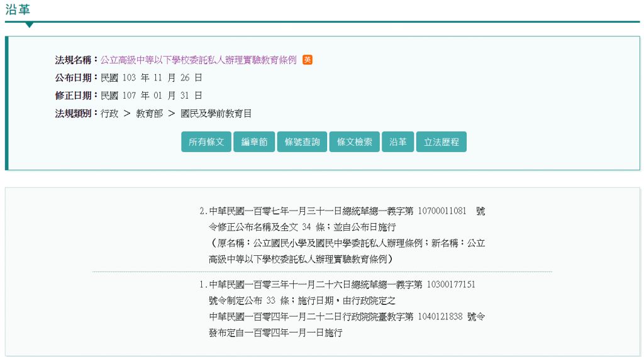644x357 pixels.
Task: Open the 所有條文 button
Action: 206,142
